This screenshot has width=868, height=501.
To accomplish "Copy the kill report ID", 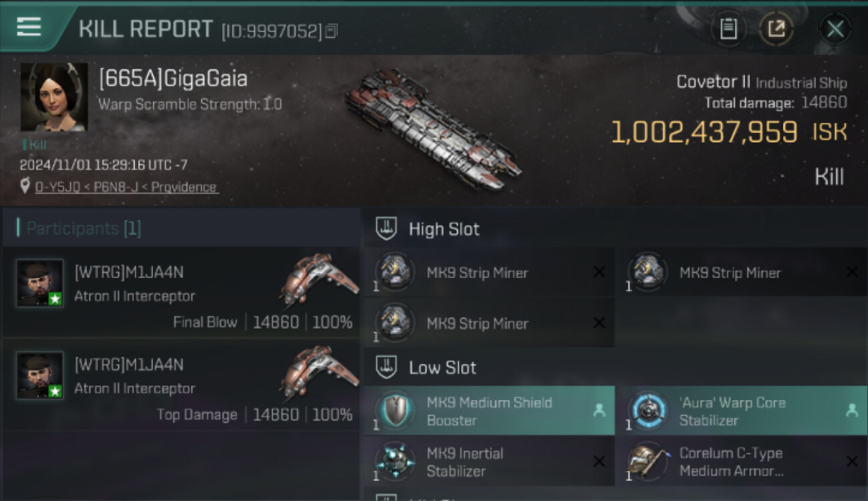I will 332,31.
